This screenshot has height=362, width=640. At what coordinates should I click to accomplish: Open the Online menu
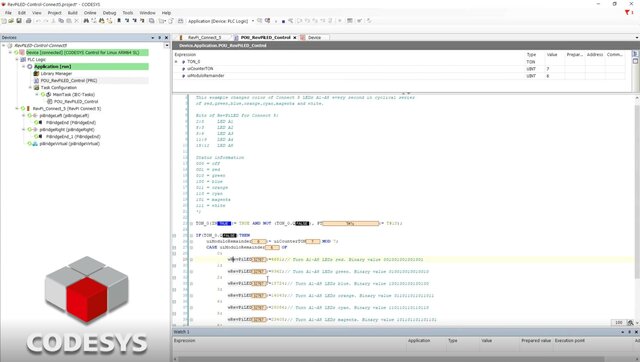point(90,13)
